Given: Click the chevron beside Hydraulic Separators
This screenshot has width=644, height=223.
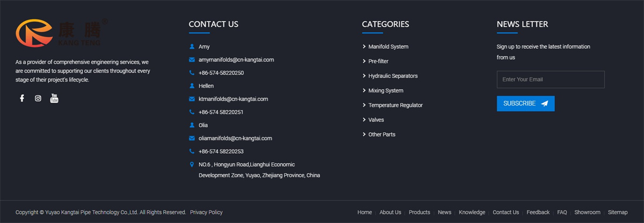Looking at the screenshot, I should coord(364,76).
